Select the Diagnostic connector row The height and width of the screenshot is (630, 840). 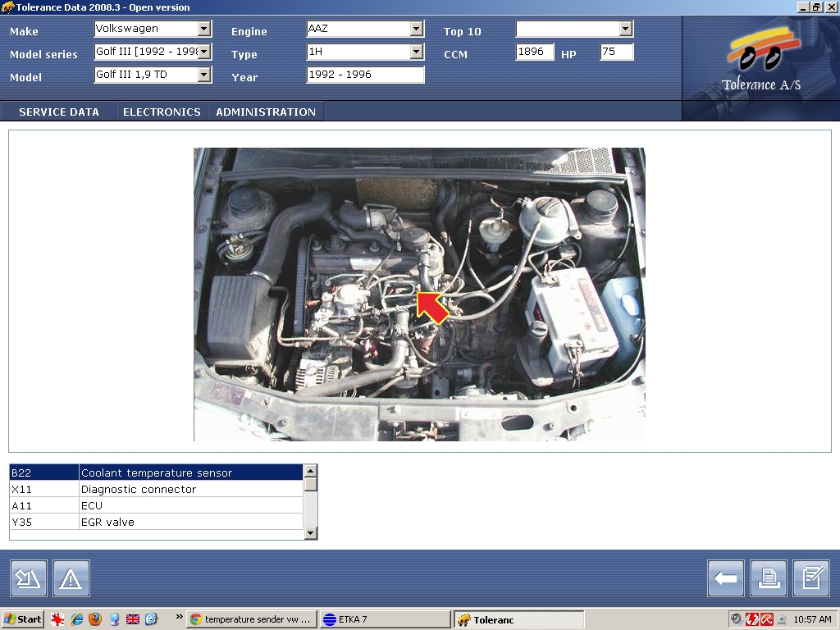point(156,489)
